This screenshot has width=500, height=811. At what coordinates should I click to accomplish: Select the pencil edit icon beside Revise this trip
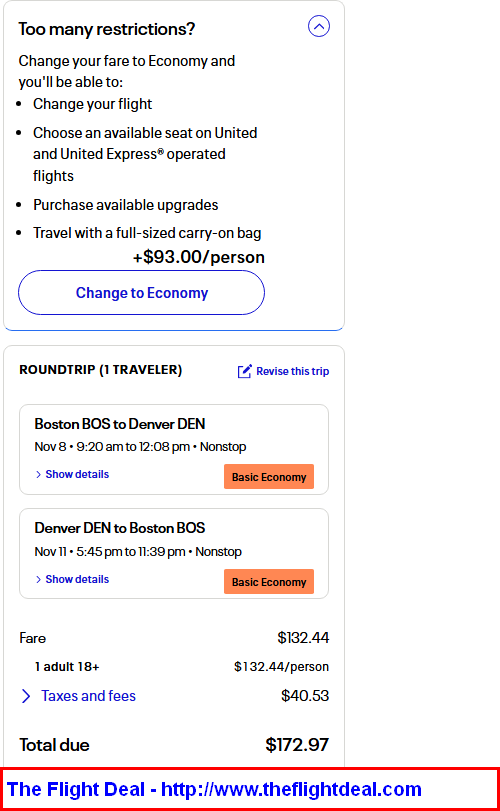pyautogui.click(x=245, y=371)
